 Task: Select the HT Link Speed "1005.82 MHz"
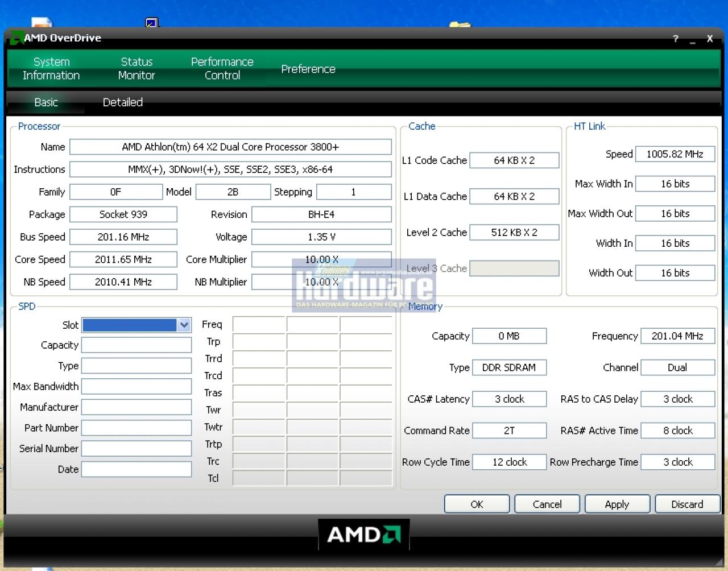675,154
